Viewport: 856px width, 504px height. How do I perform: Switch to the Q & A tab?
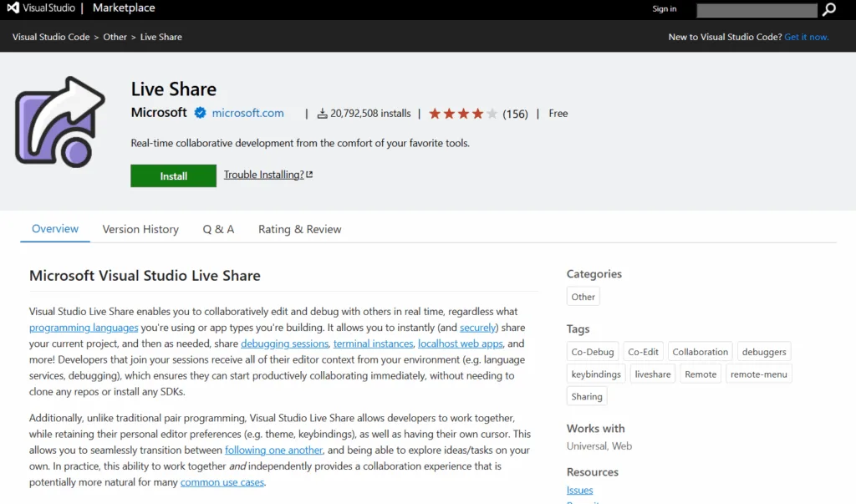[218, 229]
